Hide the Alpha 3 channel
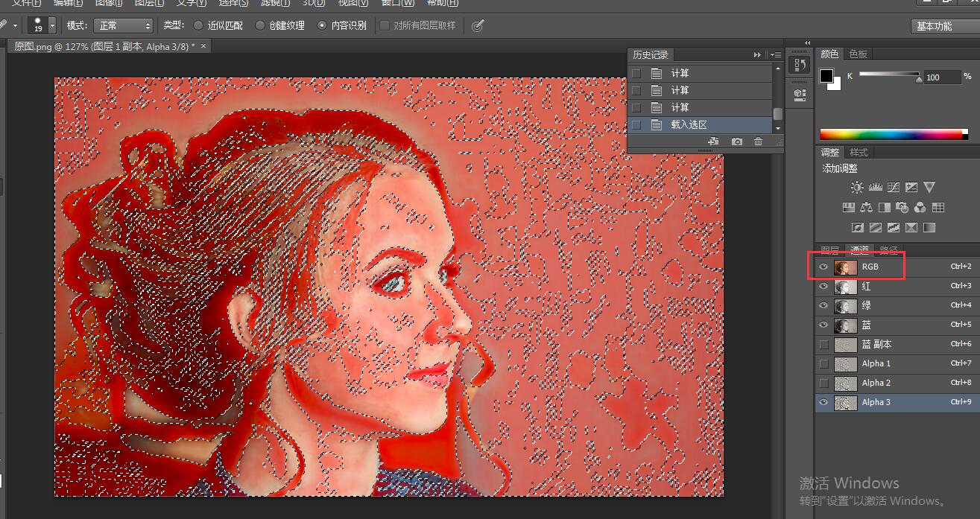The height and width of the screenshot is (519, 980). pyautogui.click(x=823, y=402)
